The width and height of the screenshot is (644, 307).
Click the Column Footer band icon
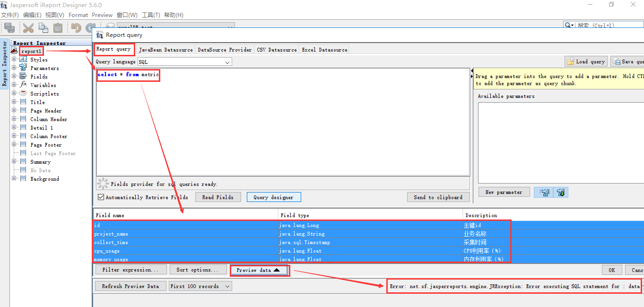(23, 136)
